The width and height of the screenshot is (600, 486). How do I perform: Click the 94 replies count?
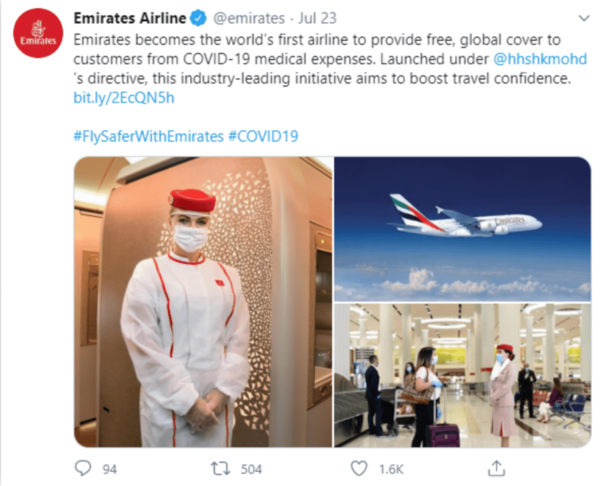click(x=109, y=469)
